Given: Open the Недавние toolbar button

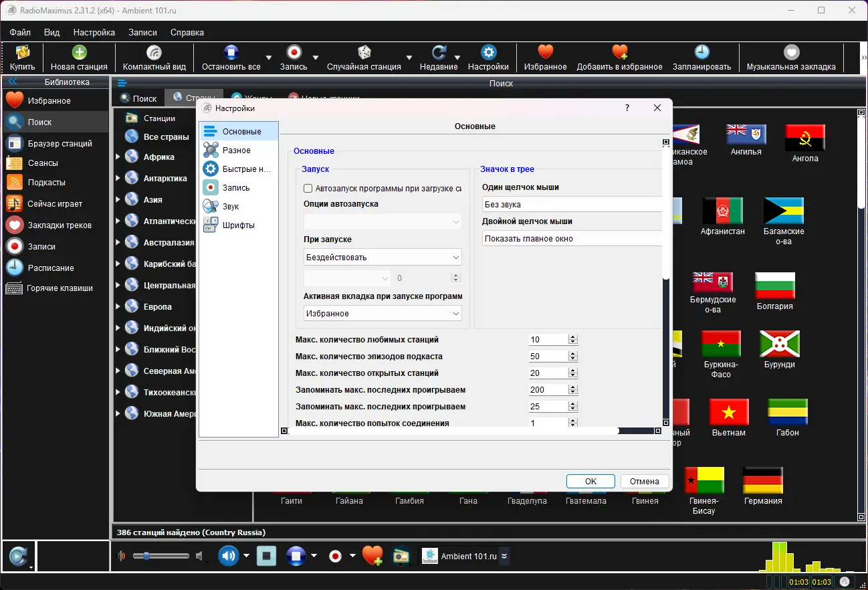Looking at the screenshot, I should click(x=439, y=58).
